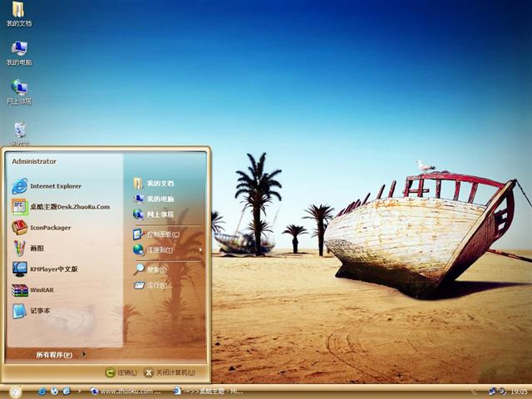Open 桌酷主题Desk.ZhuoKu.Com Start menu entry

pyautogui.click(x=61, y=207)
